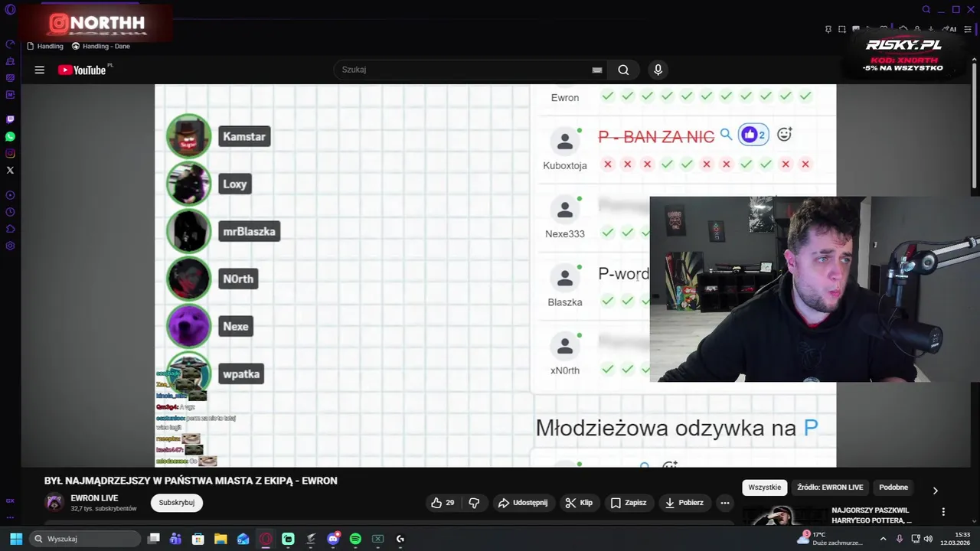Click the Wyszukaj taskbar search box
The image size is (980, 551).
[x=85, y=539]
